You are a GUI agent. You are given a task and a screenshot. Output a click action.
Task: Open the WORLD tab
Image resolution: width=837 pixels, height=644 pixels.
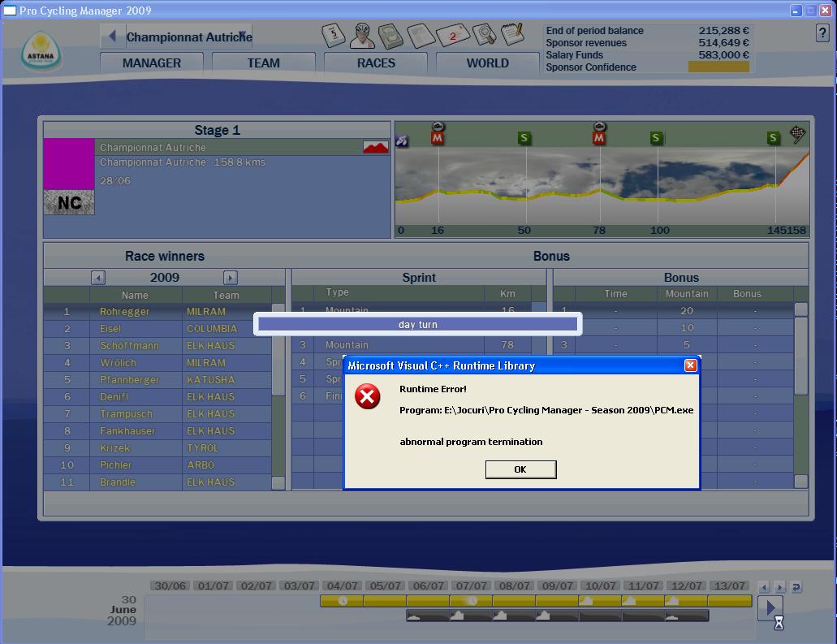(x=487, y=63)
